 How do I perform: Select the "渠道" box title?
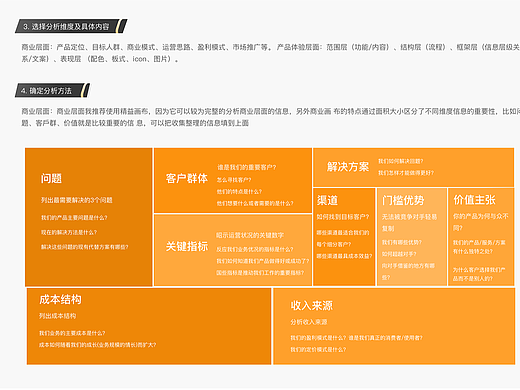pyautogui.click(x=327, y=200)
